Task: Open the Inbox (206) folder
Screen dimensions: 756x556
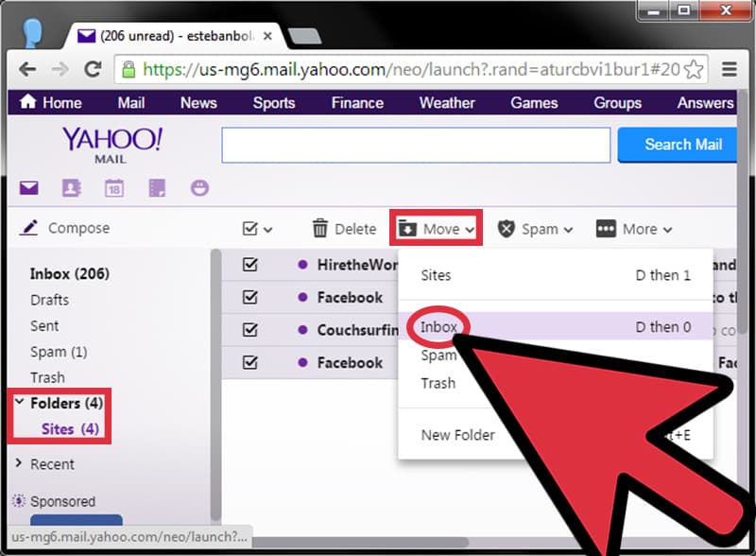Action: point(70,273)
